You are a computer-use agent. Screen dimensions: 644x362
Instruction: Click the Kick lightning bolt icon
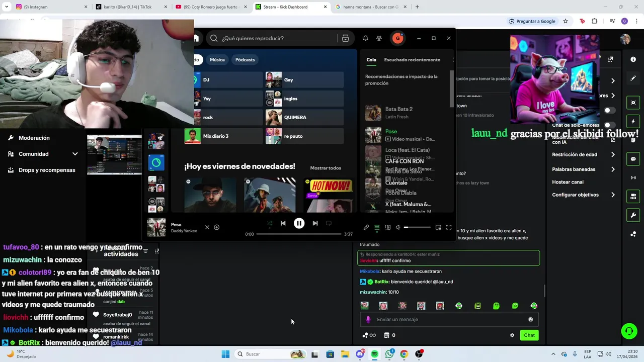(x=633, y=122)
